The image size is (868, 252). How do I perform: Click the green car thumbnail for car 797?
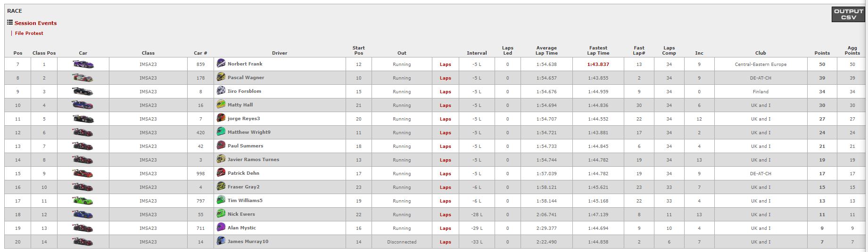click(x=83, y=201)
